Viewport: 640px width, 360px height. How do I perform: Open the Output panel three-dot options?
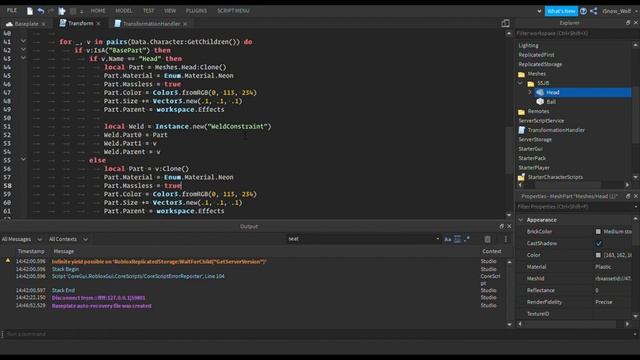click(x=505, y=239)
